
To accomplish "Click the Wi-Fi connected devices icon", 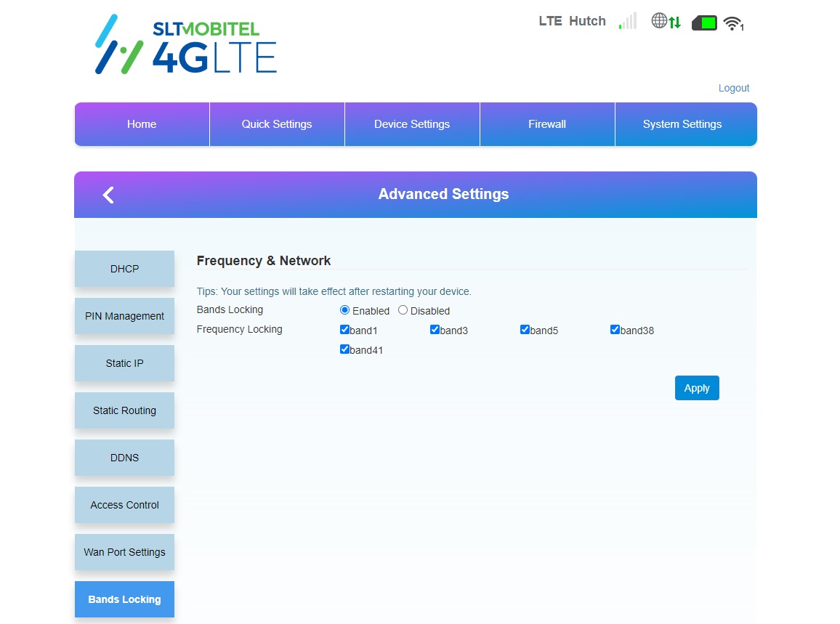I will 733,23.
